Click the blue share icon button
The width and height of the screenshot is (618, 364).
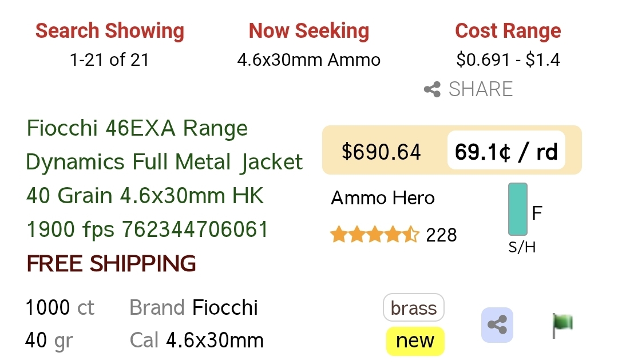point(497,325)
